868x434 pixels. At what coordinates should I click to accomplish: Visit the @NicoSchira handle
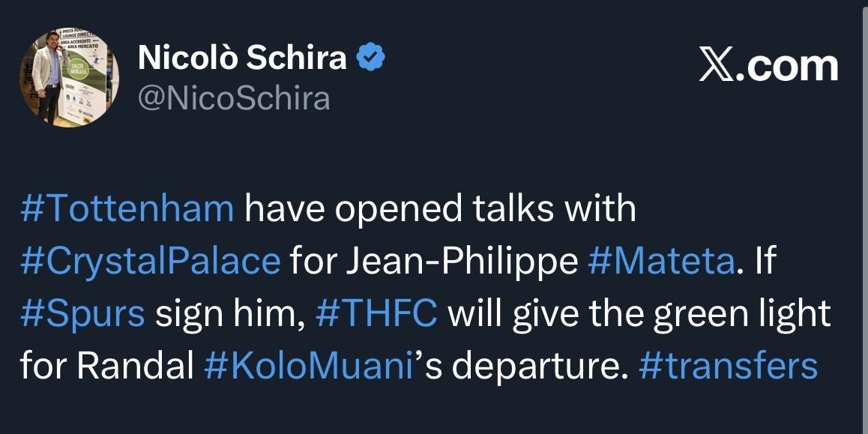234,97
